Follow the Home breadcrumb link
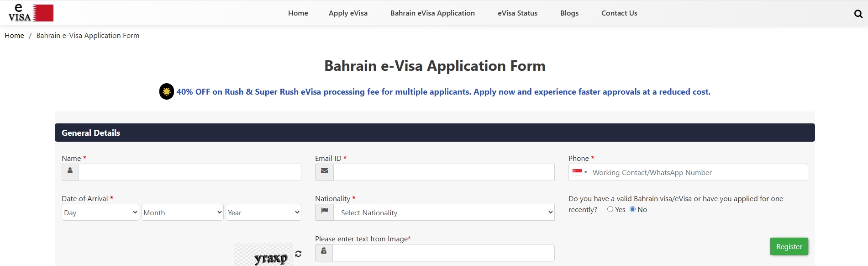 pyautogui.click(x=14, y=36)
